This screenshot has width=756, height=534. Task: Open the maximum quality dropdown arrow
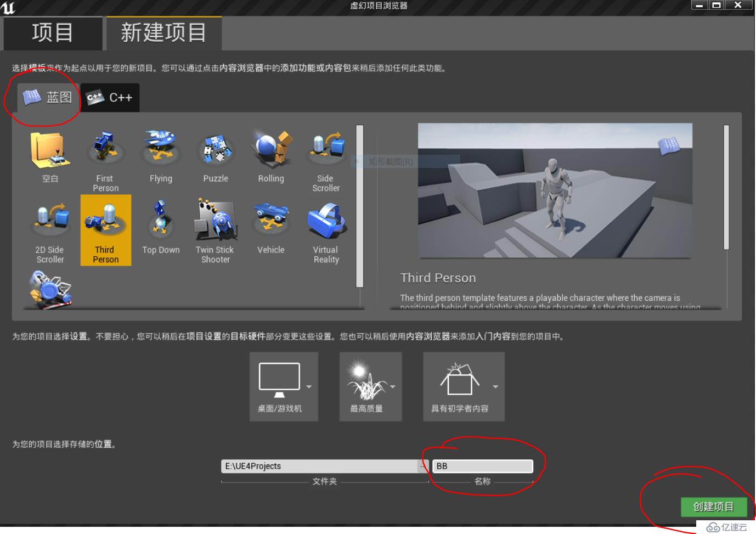pyautogui.click(x=392, y=387)
